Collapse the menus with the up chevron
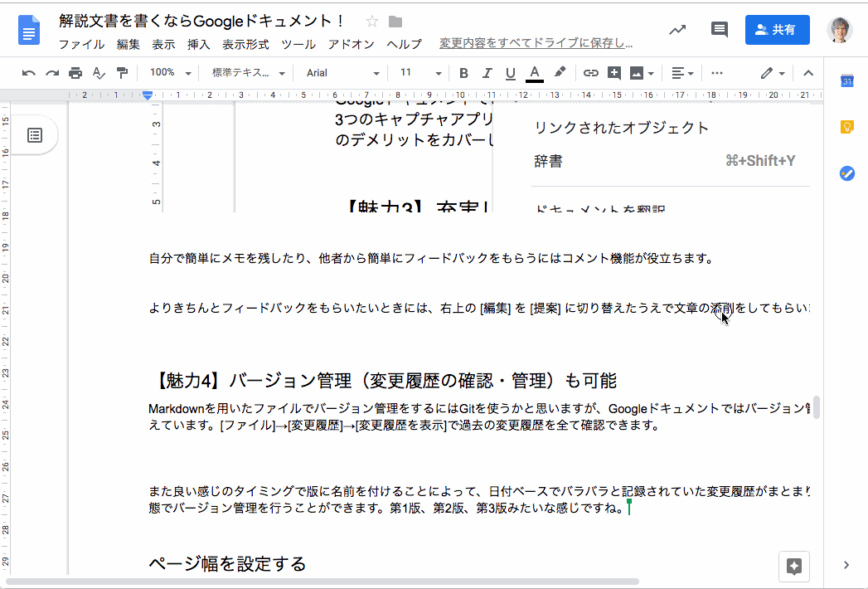Image resolution: width=868 pixels, height=589 pixels. tap(808, 73)
